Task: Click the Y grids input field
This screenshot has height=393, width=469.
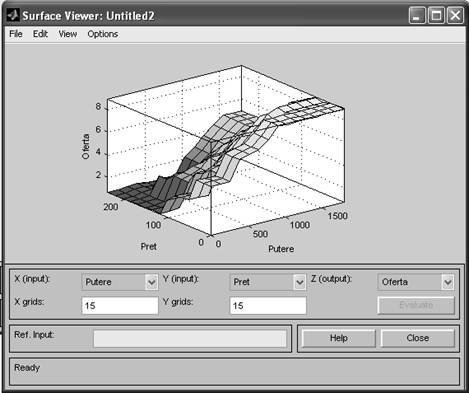Action: pos(268,306)
